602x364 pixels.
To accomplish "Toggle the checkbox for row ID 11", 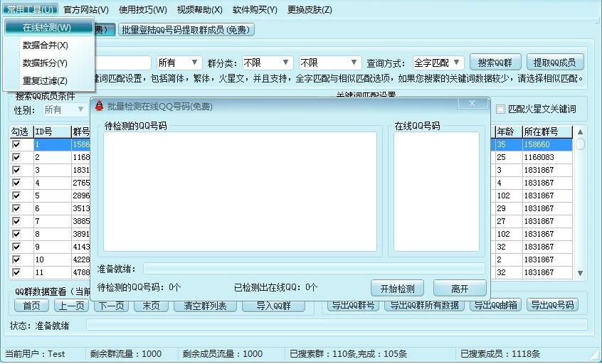I will [x=16, y=272].
